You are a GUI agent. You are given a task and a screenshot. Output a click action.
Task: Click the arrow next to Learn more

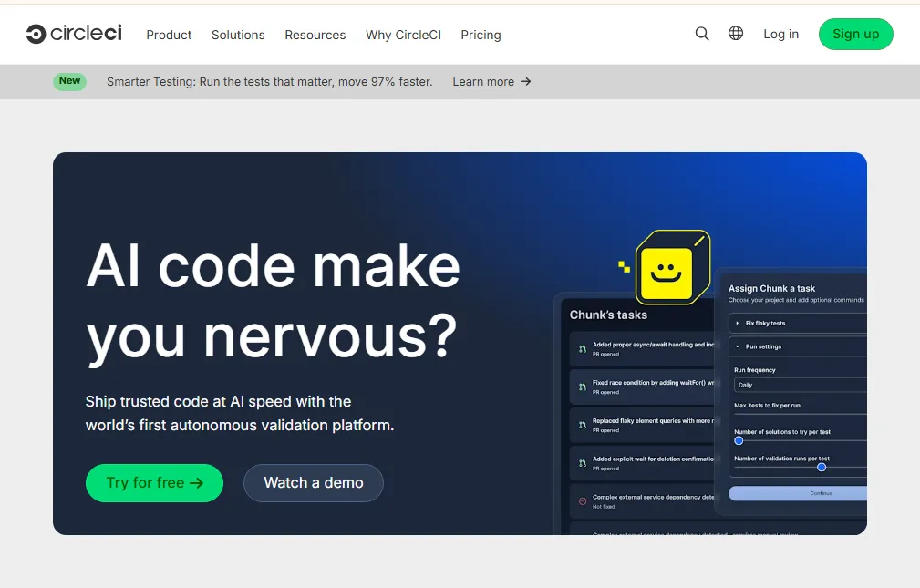click(x=526, y=81)
